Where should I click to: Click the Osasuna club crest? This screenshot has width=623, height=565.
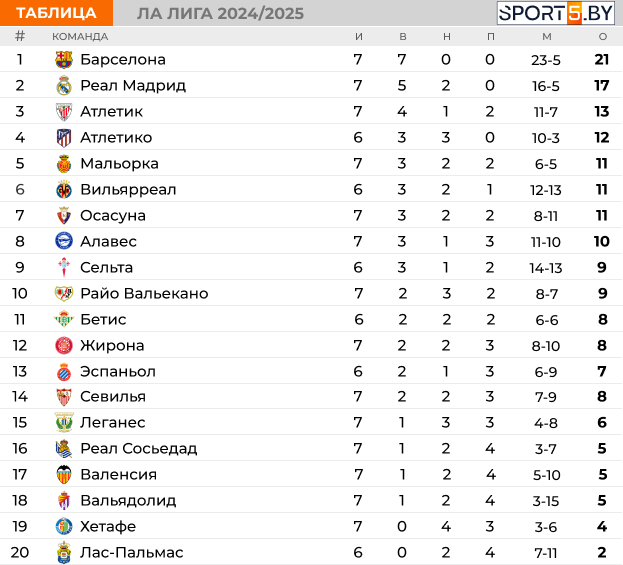click(64, 216)
